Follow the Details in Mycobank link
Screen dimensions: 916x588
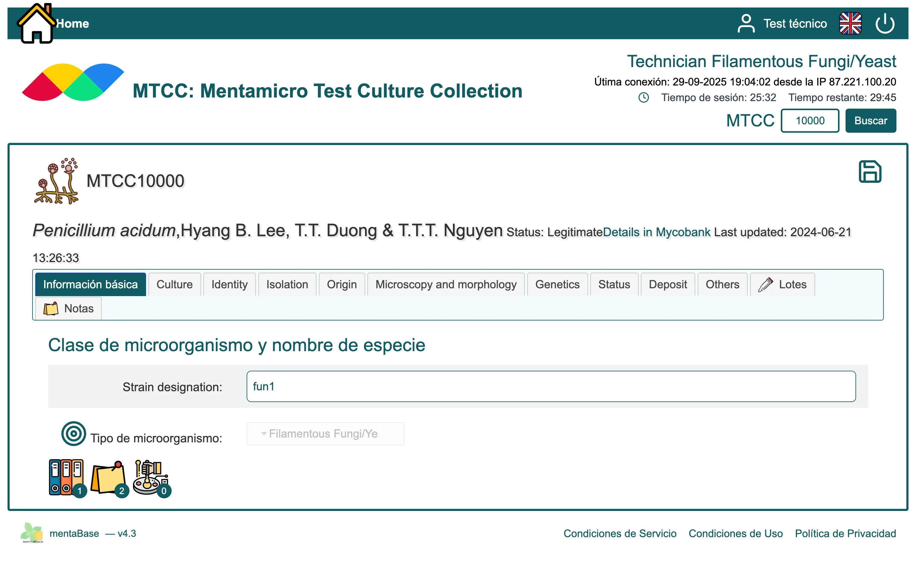tap(656, 232)
